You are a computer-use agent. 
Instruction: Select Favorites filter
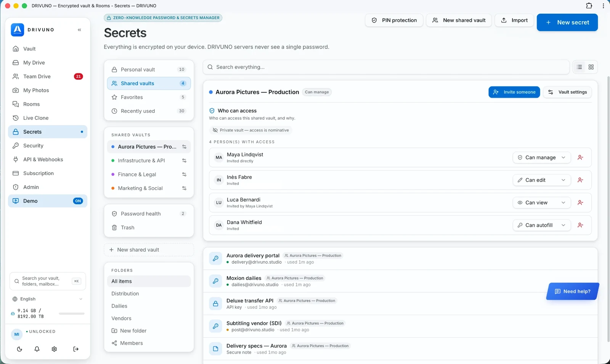149,97
